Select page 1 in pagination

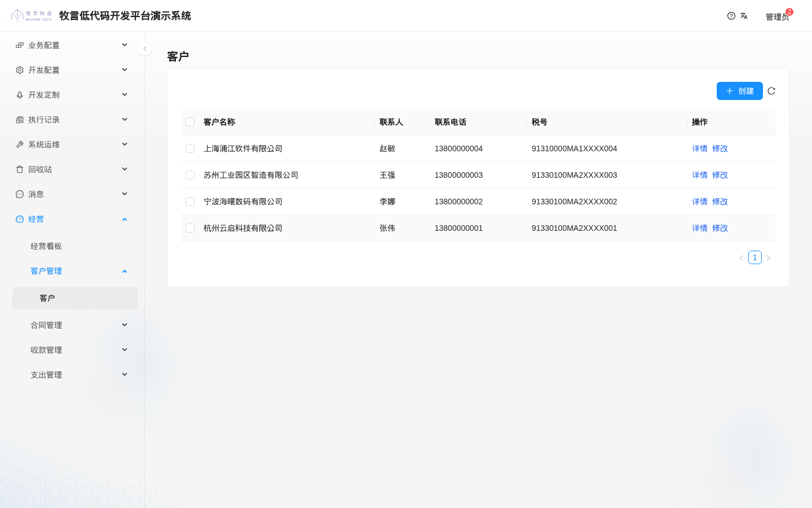[755, 257]
